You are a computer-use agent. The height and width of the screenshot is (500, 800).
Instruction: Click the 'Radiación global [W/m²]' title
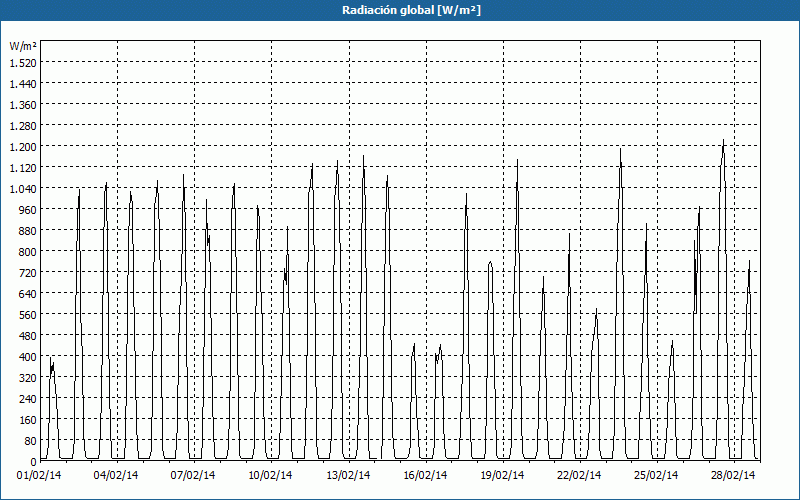(x=411, y=10)
